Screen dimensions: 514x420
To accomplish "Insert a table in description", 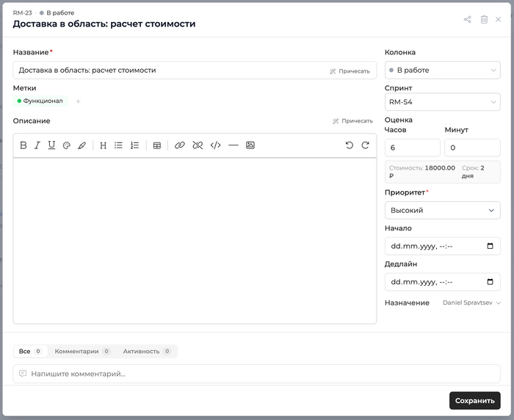I will [x=157, y=145].
